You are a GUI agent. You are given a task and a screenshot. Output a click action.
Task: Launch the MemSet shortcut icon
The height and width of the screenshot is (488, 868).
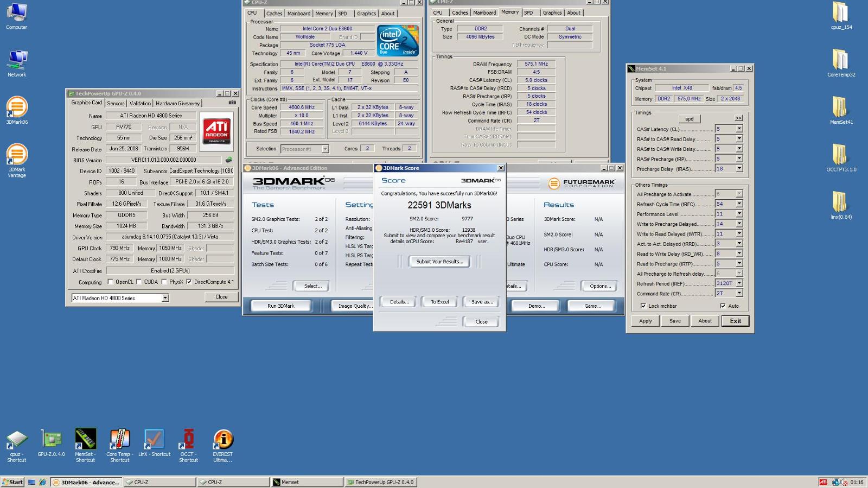(85, 446)
